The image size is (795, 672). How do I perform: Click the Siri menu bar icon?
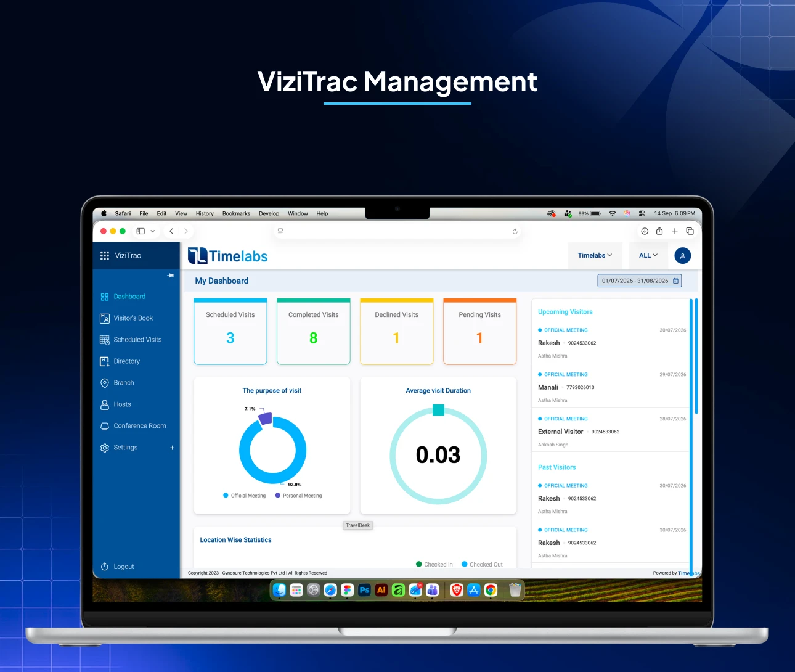point(627,214)
